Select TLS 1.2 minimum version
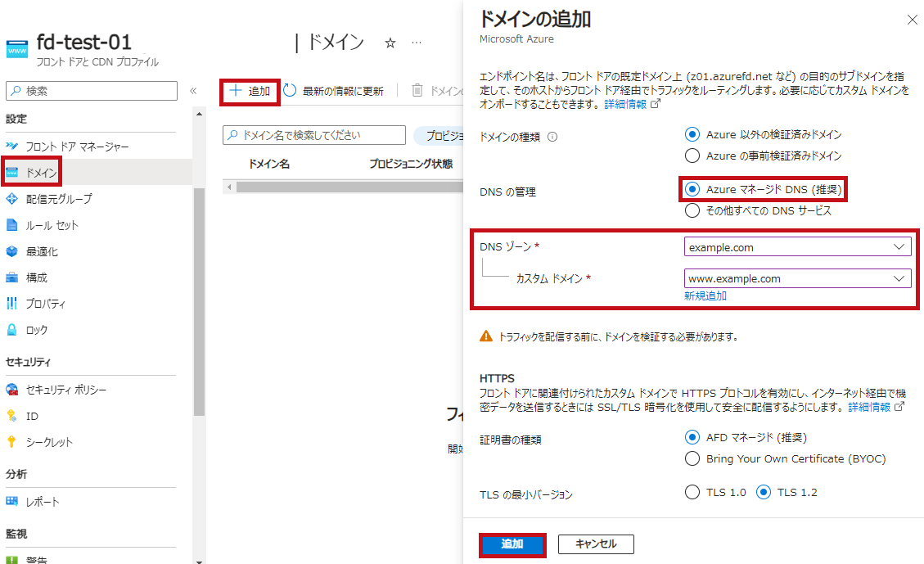 pyautogui.click(x=763, y=492)
